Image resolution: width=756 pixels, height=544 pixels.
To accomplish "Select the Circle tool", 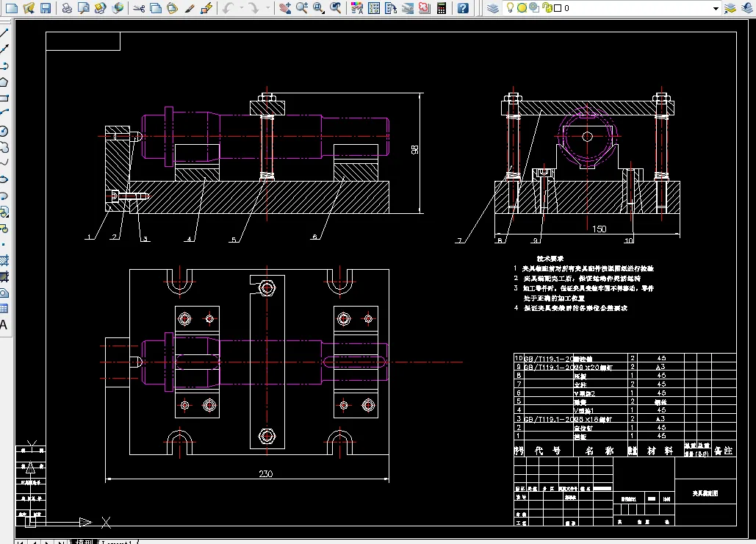I will click(x=4, y=131).
